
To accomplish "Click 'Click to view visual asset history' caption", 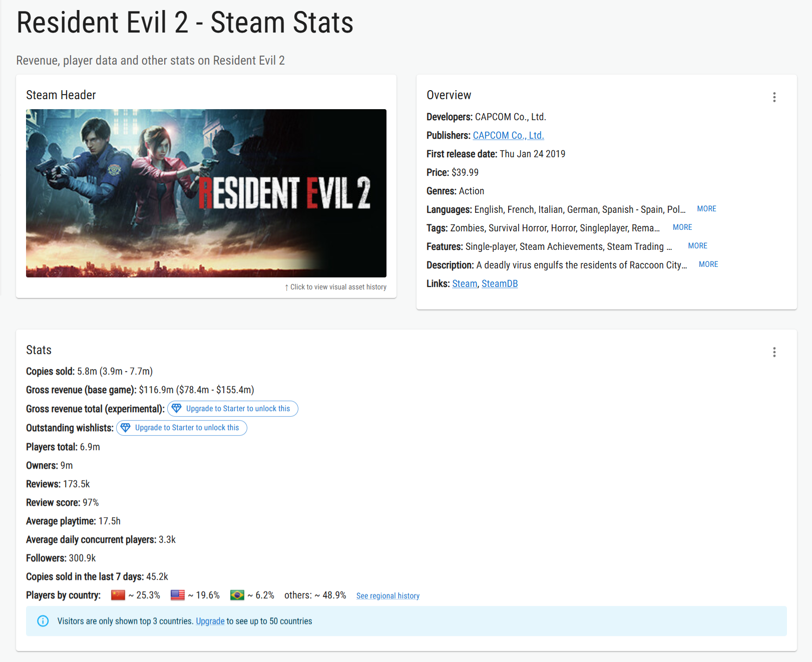I will pos(335,287).
